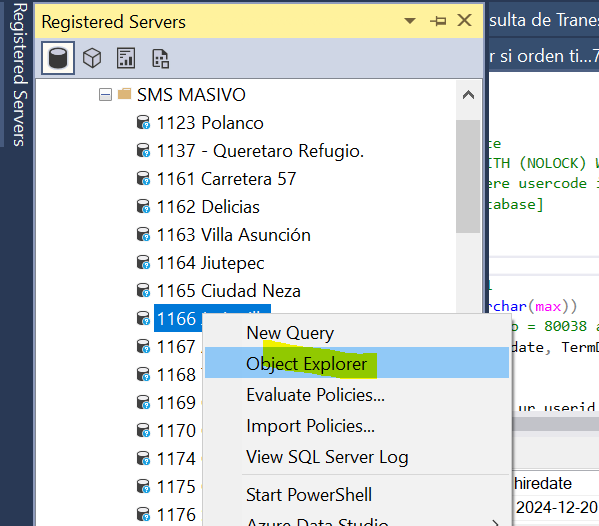Select server 1137 - Queretaro Refugio.
This screenshot has height=526, width=599.
260,151
